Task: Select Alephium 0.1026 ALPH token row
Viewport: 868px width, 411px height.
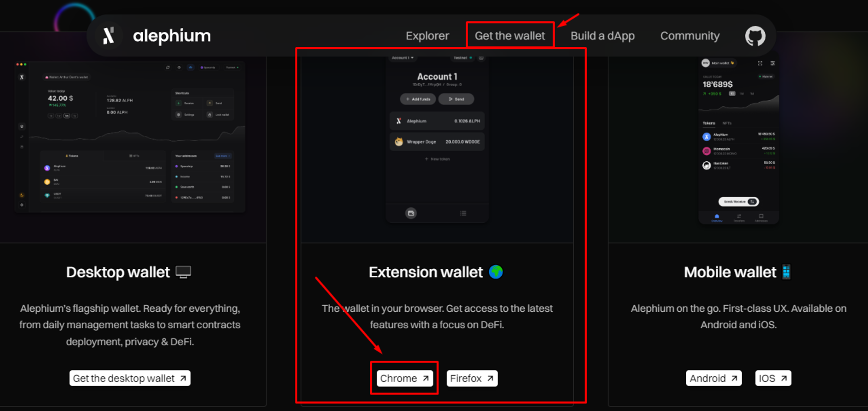Action: [437, 121]
